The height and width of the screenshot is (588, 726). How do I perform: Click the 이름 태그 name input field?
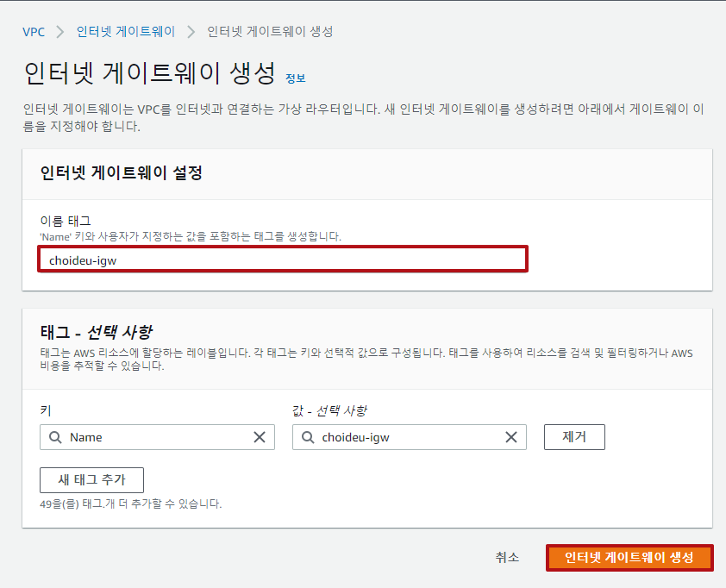tap(283, 260)
